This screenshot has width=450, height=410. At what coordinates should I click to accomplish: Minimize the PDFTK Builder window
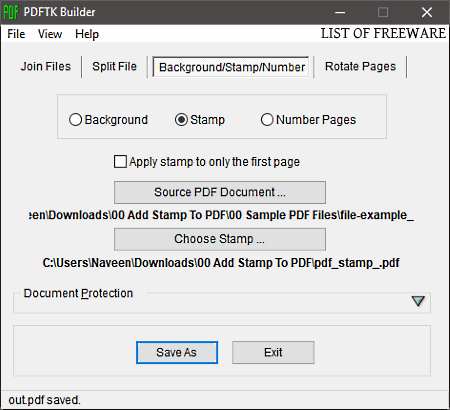(x=340, y=12)
